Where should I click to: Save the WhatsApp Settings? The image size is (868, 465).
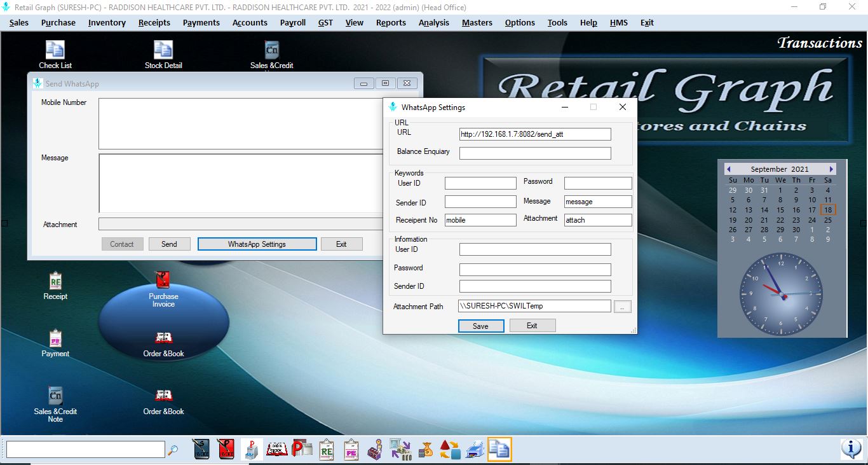click(x=481, y=325)
